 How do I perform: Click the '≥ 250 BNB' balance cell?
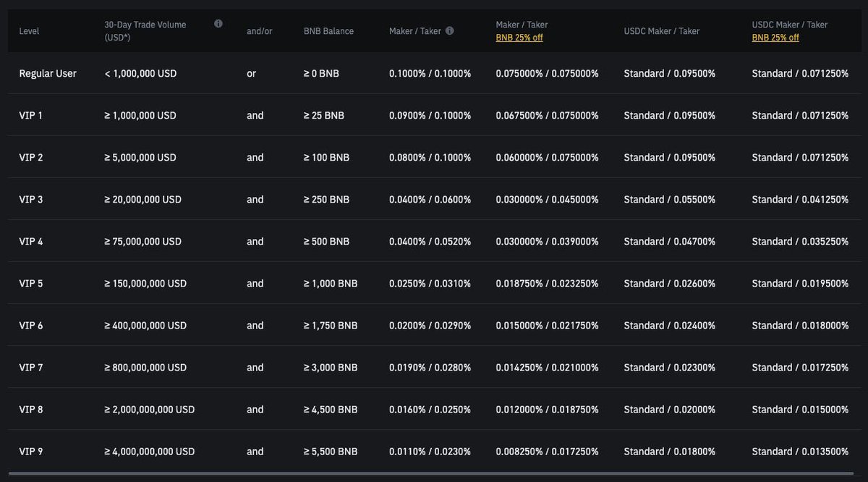327,199
